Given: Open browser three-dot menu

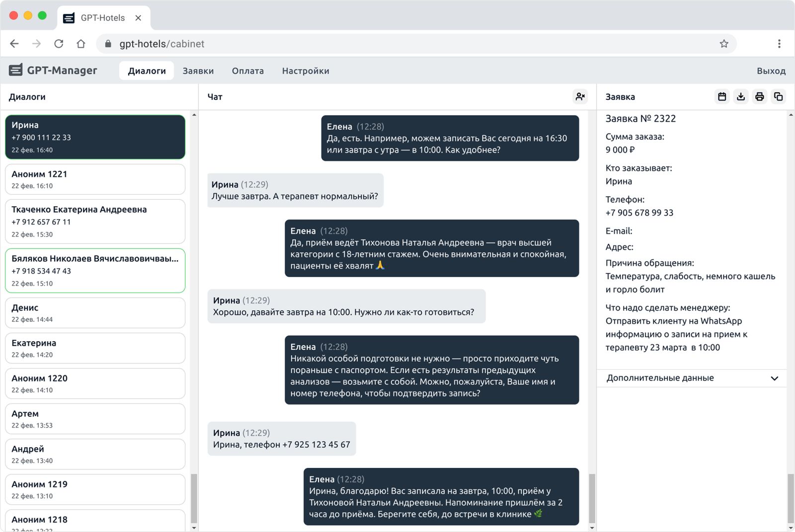Looking at the screenshot, I should [x=779, y=44].
